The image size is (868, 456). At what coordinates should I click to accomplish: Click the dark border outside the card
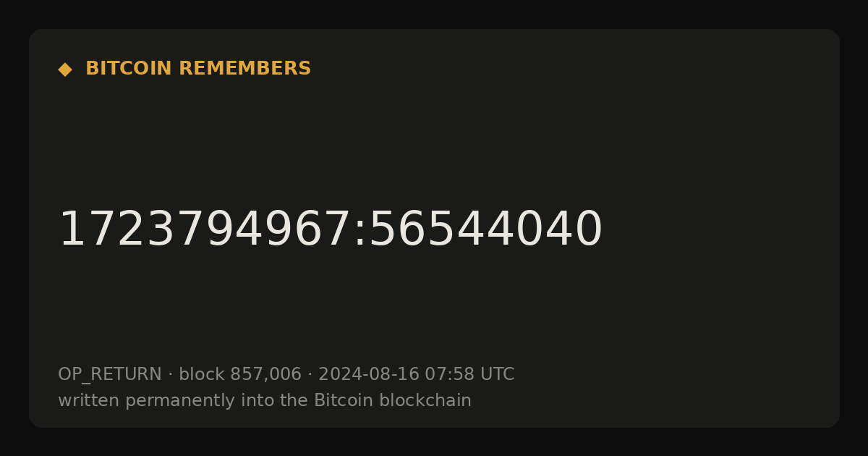(434, 13)
